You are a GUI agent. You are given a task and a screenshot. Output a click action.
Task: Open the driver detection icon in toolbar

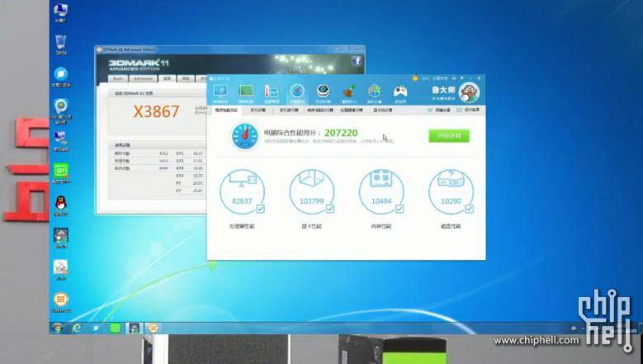pyautogui.click(x=324, y=92)
